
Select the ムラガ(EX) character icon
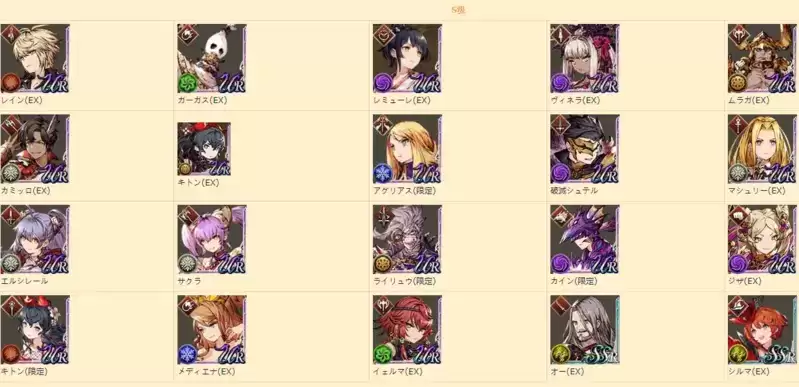762,59
